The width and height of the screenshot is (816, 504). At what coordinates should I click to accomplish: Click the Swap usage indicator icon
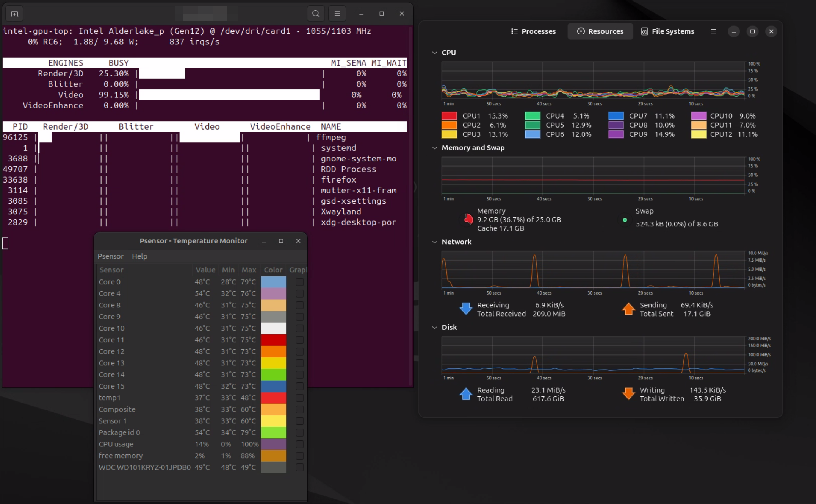pyautogui.click(x=625, y=220)
